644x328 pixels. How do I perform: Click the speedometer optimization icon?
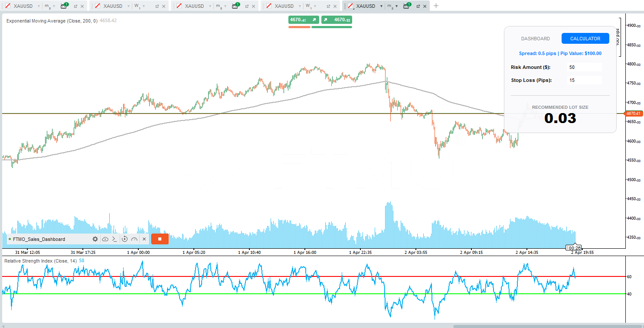[134, 239]
